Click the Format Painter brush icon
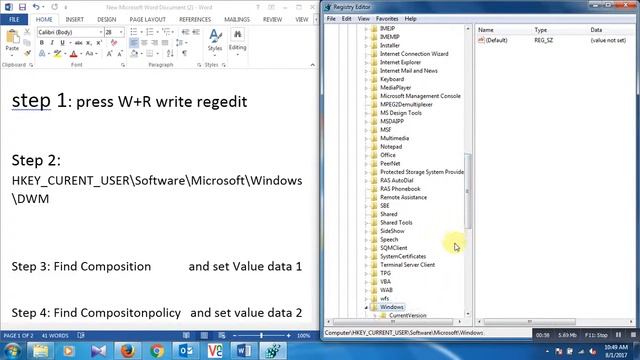Viewport: 640px width, 360px height. 27,53
